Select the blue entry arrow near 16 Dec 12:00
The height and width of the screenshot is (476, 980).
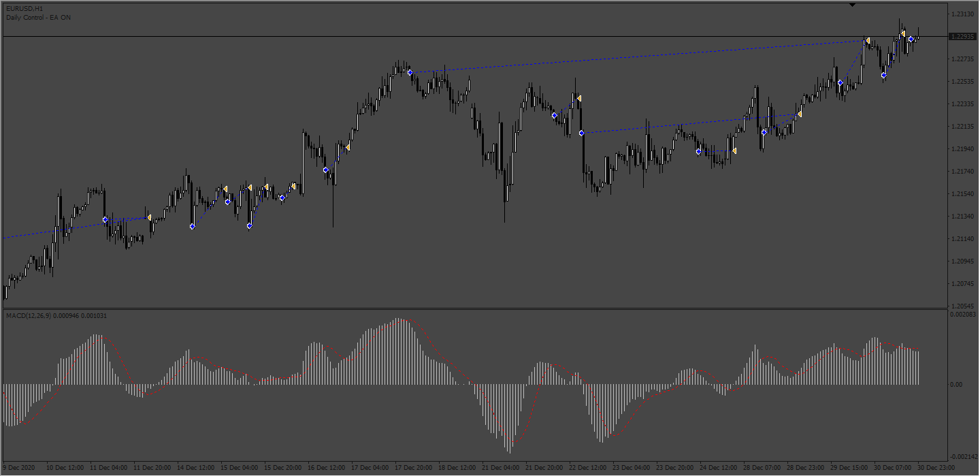[x=326, y=170]
